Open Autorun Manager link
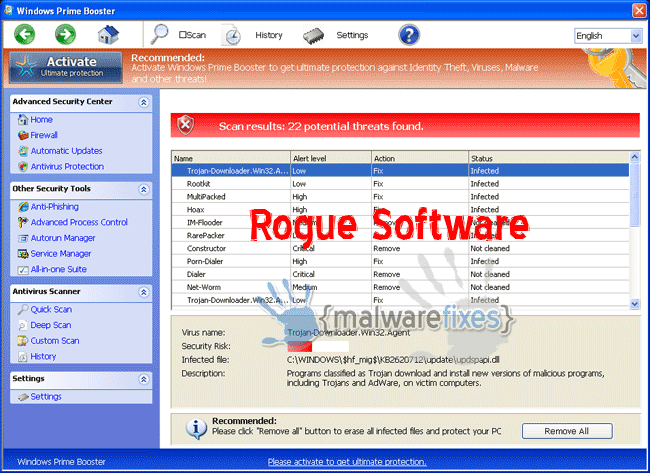 coord(63,238)
